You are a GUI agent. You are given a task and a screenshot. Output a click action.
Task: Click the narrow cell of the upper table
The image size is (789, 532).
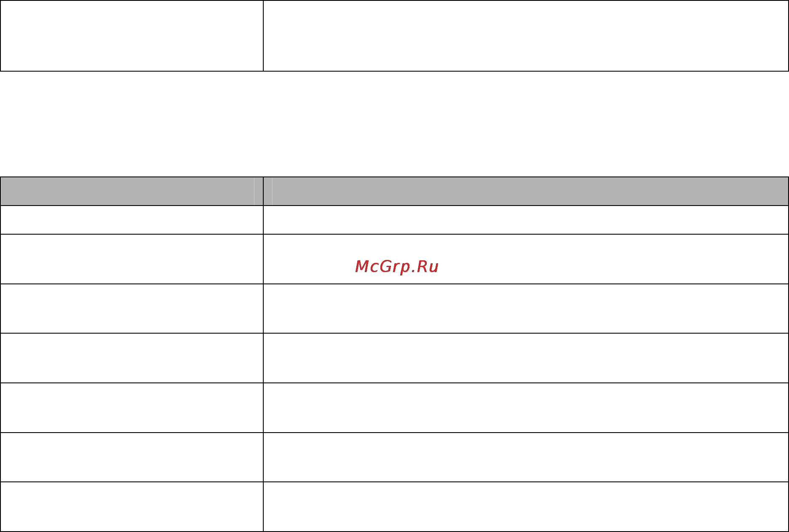132,35
